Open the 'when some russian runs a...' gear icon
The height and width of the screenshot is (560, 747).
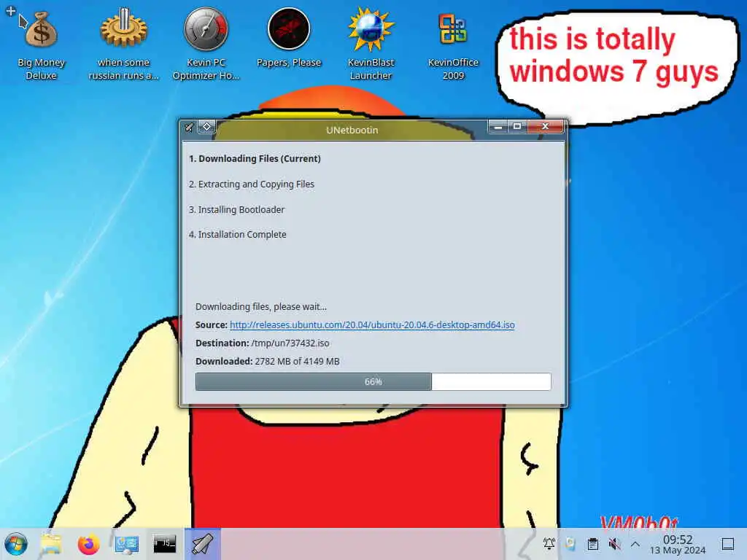coord(123,45)
